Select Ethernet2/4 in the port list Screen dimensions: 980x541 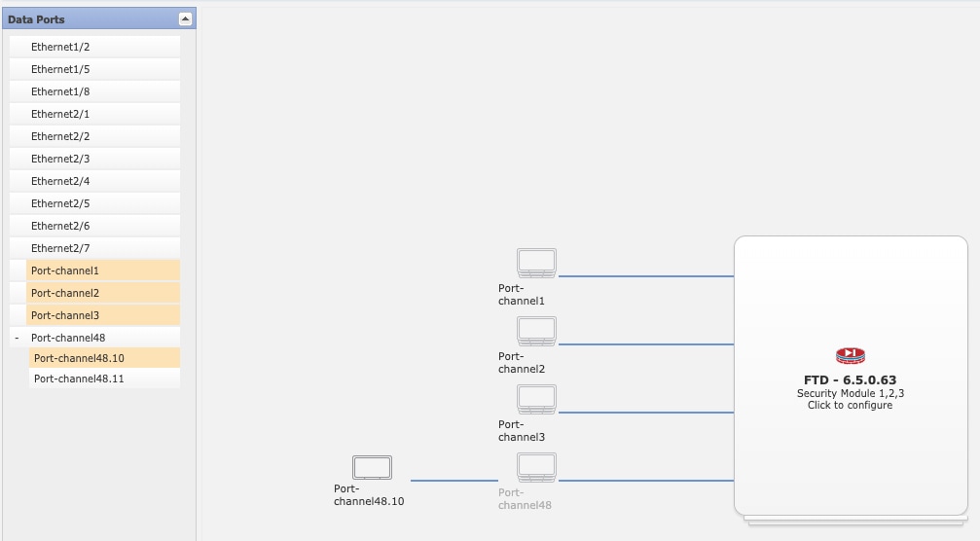[95, 181]
